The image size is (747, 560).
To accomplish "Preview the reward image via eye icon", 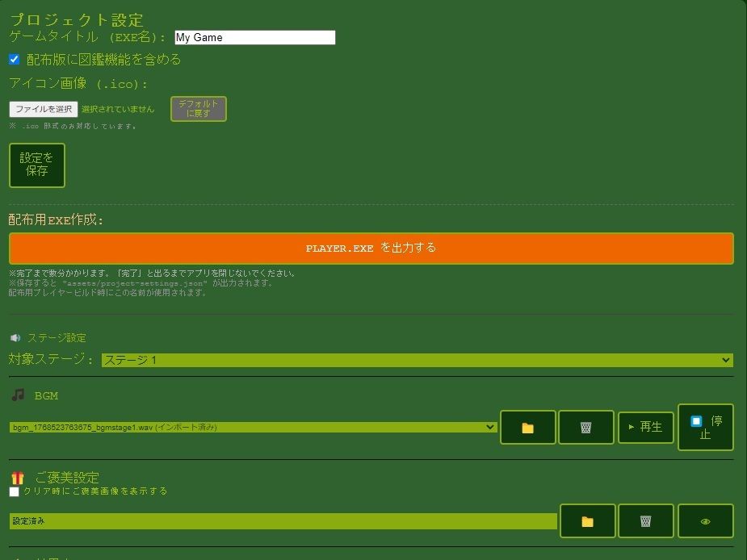I will tap(706, 520).
